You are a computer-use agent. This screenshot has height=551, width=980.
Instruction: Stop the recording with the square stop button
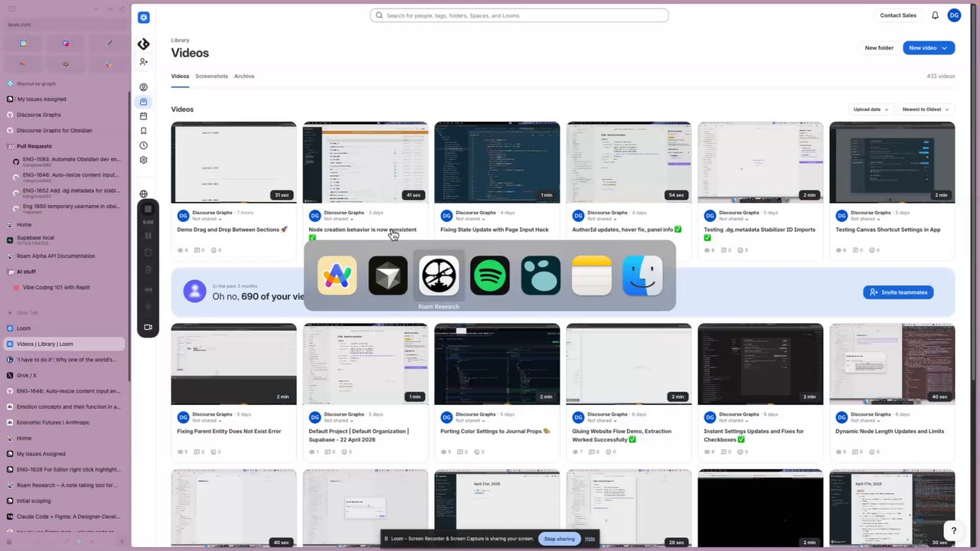149,209
